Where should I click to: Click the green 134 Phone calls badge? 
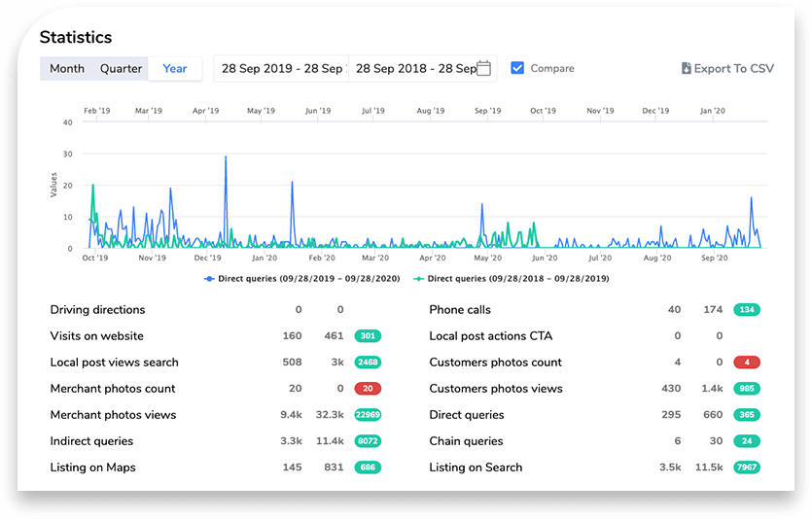(x=747, y=310)
